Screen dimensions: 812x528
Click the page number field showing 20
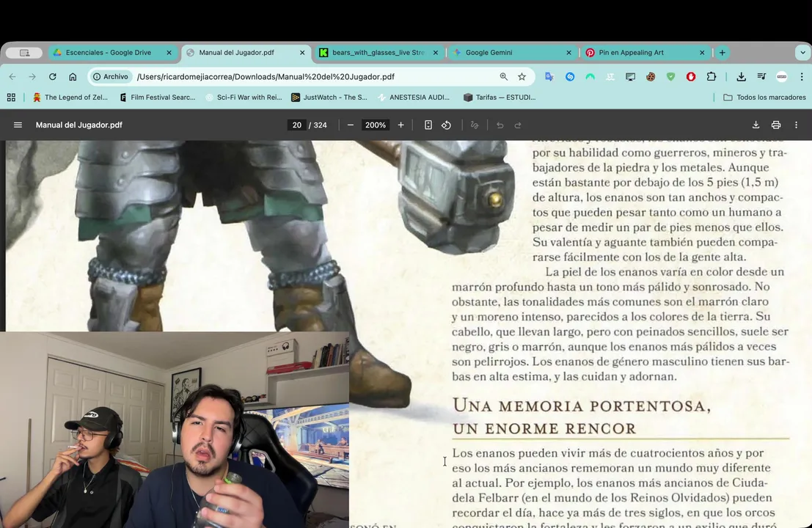(297, 125)
